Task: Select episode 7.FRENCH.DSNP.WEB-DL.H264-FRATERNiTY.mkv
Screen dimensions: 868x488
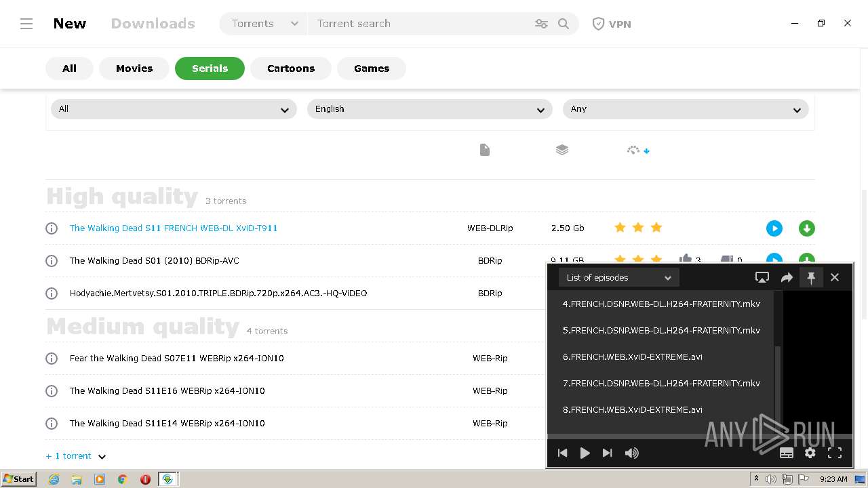Action: point(661,383)
